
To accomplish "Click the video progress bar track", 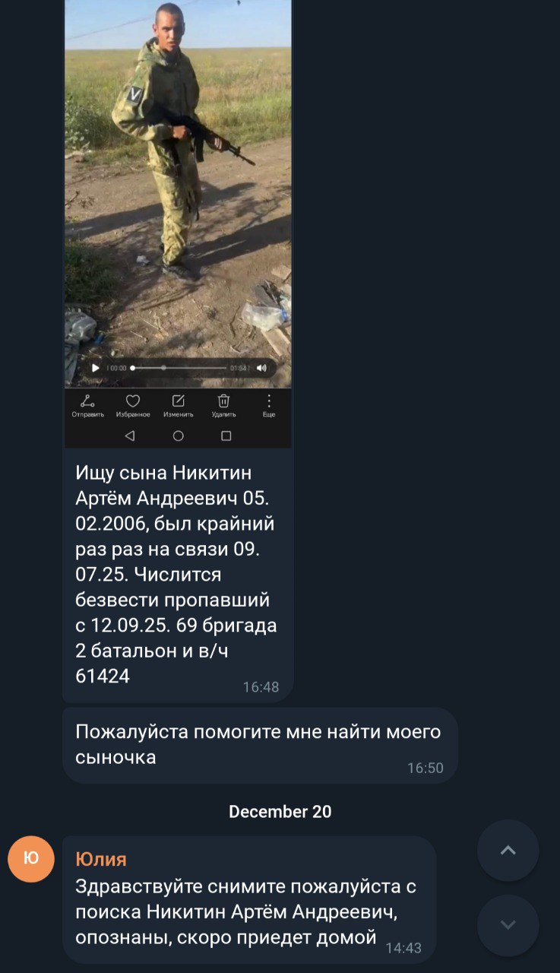I will (179, 368).
